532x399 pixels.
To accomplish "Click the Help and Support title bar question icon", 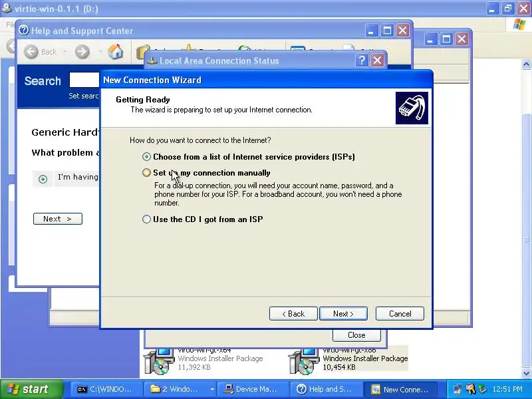I will 24,31.
